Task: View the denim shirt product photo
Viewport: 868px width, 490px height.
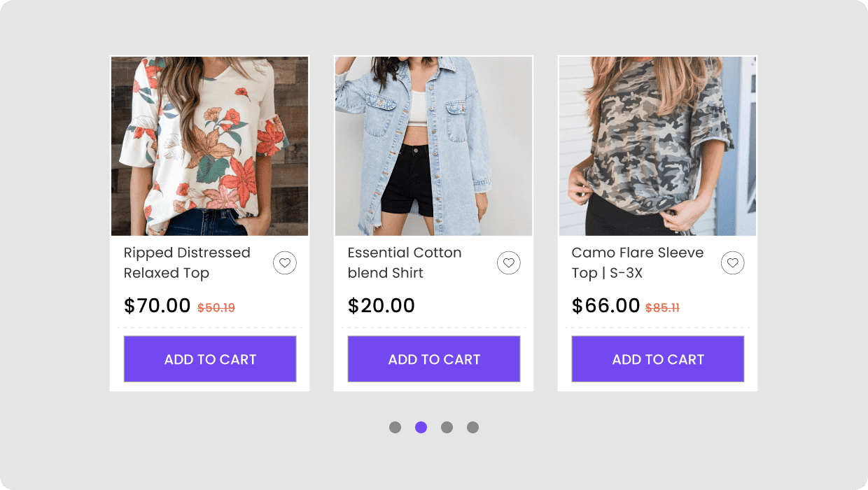Action: click(434, 146)
